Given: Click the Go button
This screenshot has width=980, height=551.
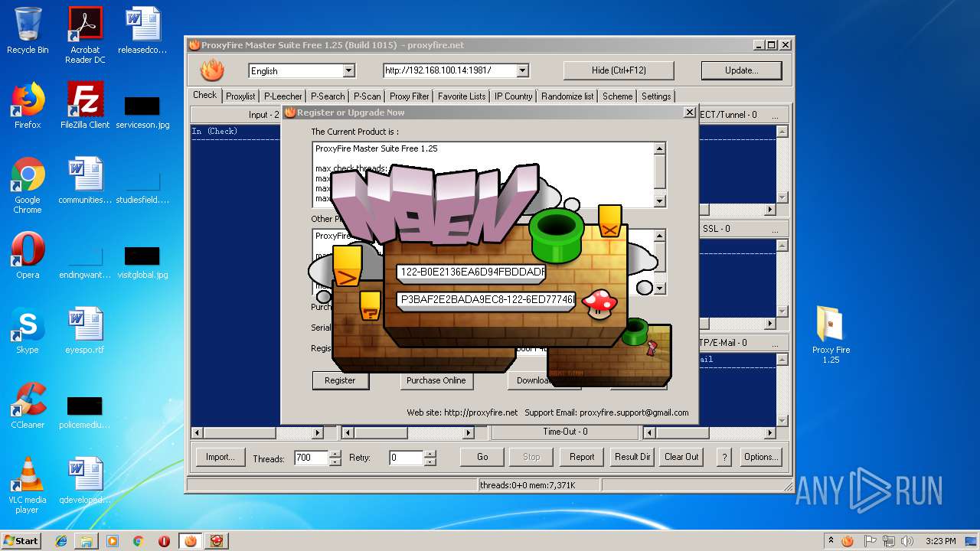Looking at the screenshot, I should click(482, 457).
